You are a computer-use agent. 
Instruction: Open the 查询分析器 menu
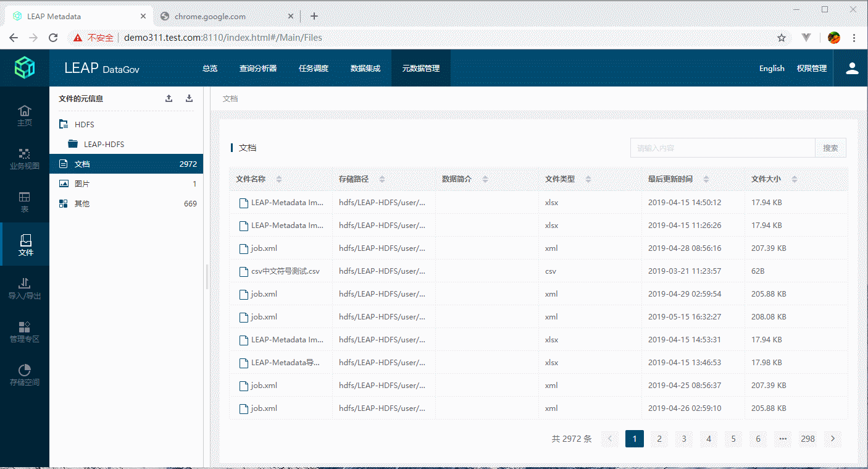[x=258, y=68]
